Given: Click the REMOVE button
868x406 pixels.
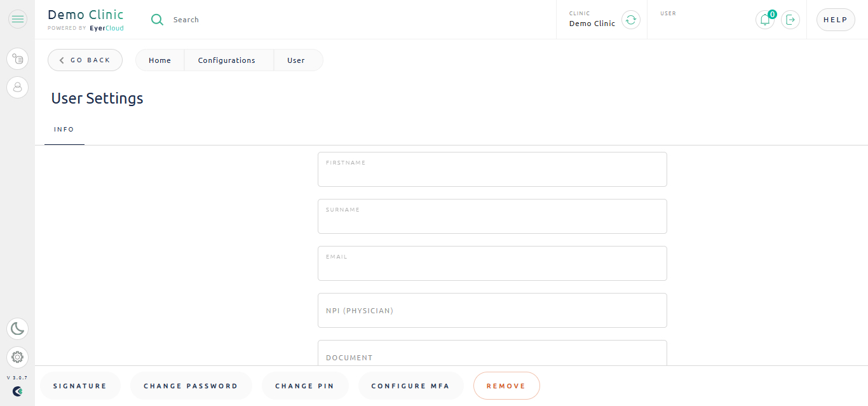Looking at the screenshot, I should 506,386.
